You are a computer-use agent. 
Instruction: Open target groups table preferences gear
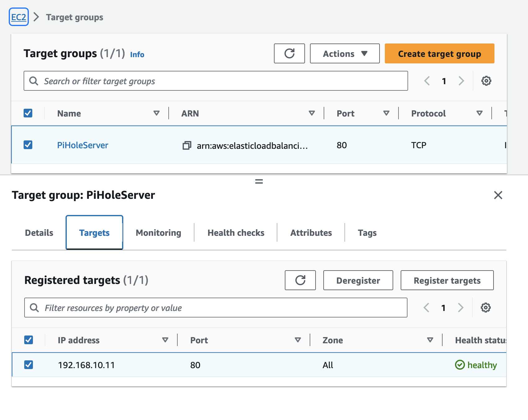[486, 81]
